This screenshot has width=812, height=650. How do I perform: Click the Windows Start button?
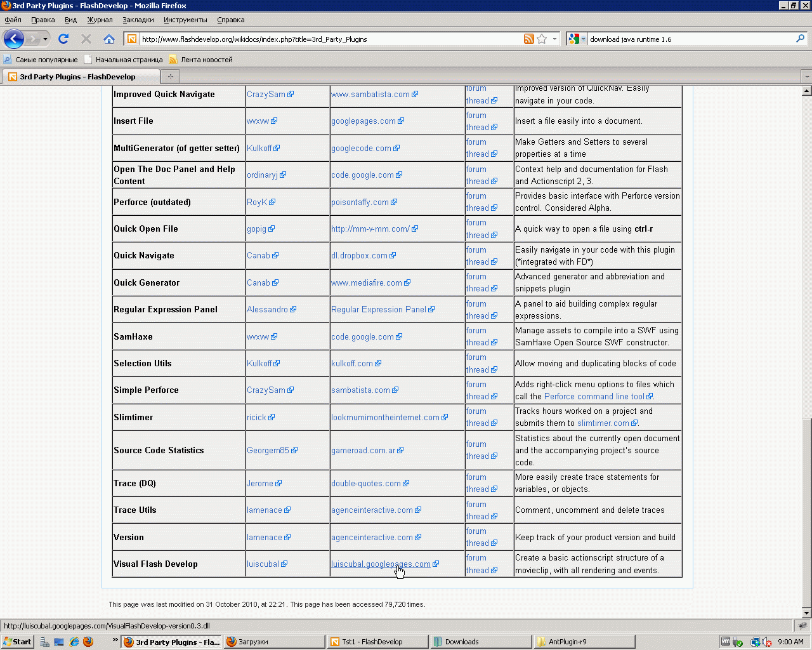point(17,642)
